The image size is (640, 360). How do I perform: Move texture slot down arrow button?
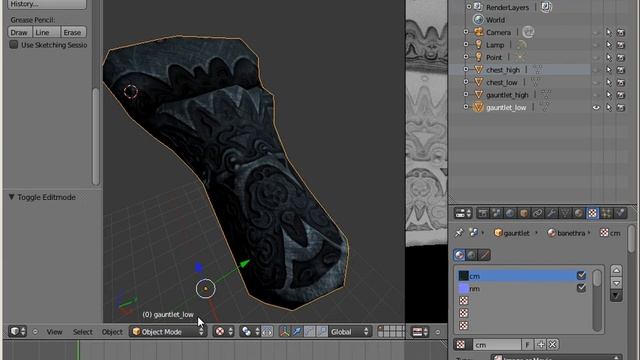[616, 282]
